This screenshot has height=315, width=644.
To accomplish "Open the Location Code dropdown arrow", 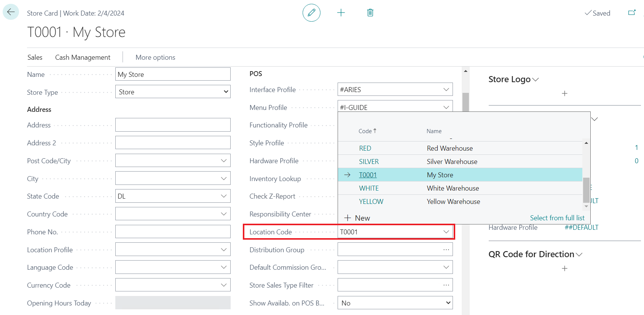I will (446, 232).
